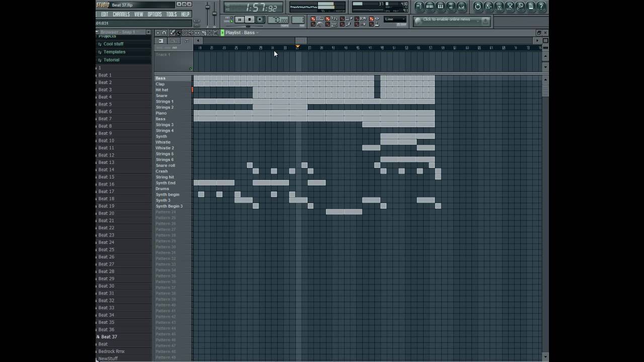Screen dimensions: 644x362
Task: Show the browser via top shortcut icon
Action: click(x=451, y=7)
